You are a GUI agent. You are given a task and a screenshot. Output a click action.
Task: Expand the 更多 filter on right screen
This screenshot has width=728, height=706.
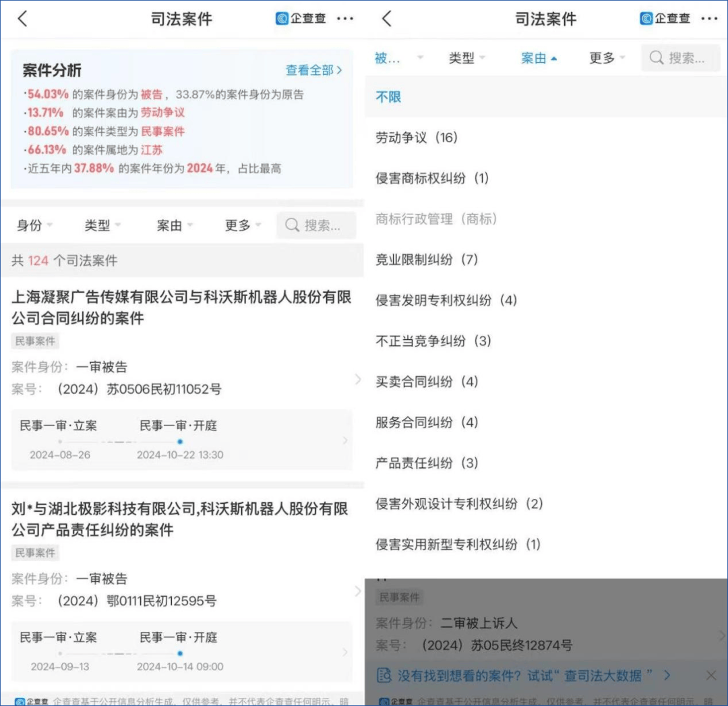click(x=607, y=57)
